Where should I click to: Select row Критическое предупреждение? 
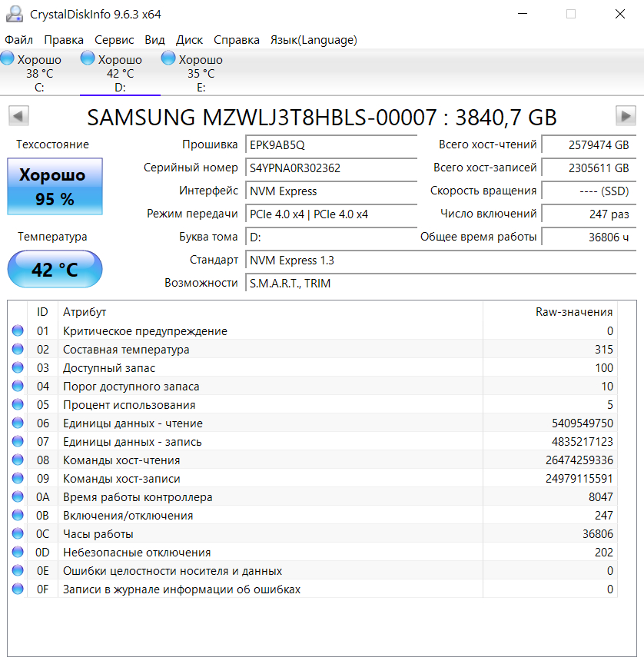click(x=313, y=330)
